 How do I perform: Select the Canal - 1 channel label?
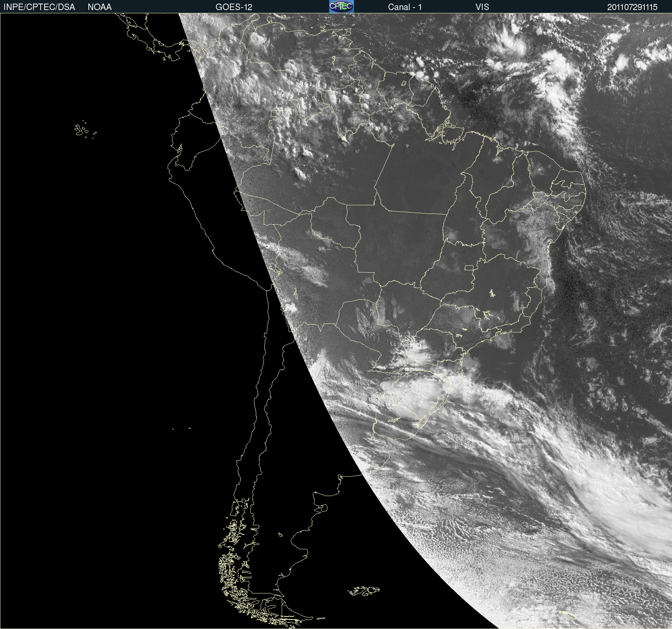point(405,7)
